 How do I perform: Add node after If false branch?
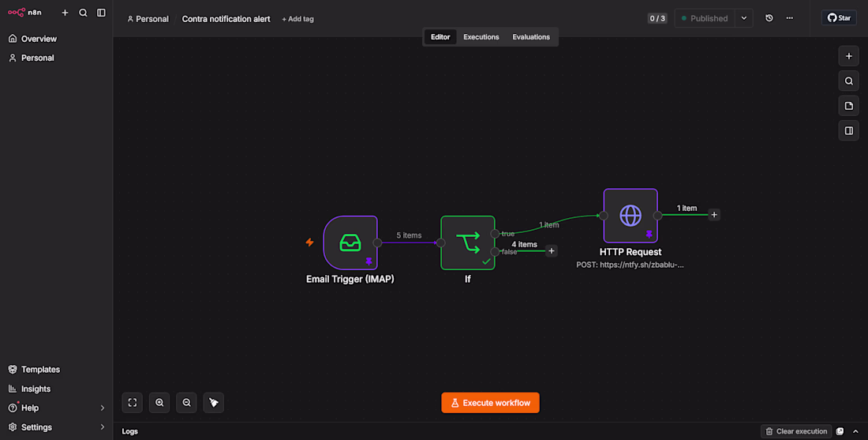coord(551,251)
